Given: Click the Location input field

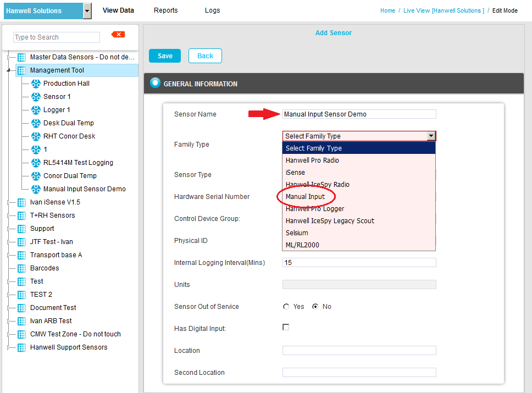Looking at the screenshot, I should (x=359, y=351).
